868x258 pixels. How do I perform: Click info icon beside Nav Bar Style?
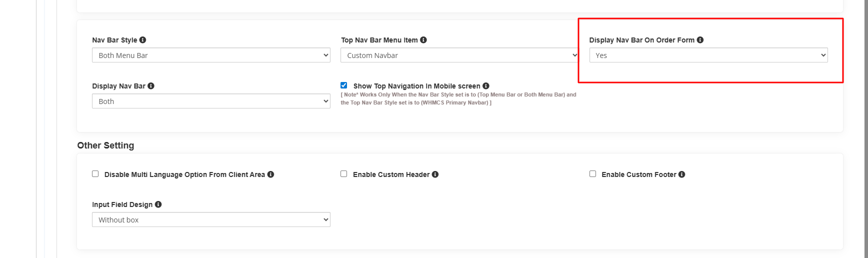[142, 40]
